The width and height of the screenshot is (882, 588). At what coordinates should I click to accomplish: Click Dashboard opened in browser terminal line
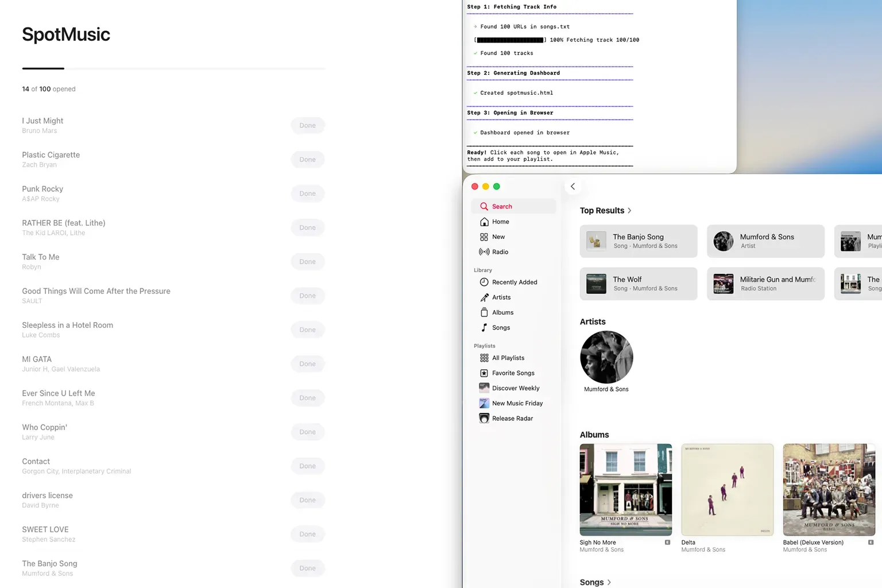click(525, 133)
